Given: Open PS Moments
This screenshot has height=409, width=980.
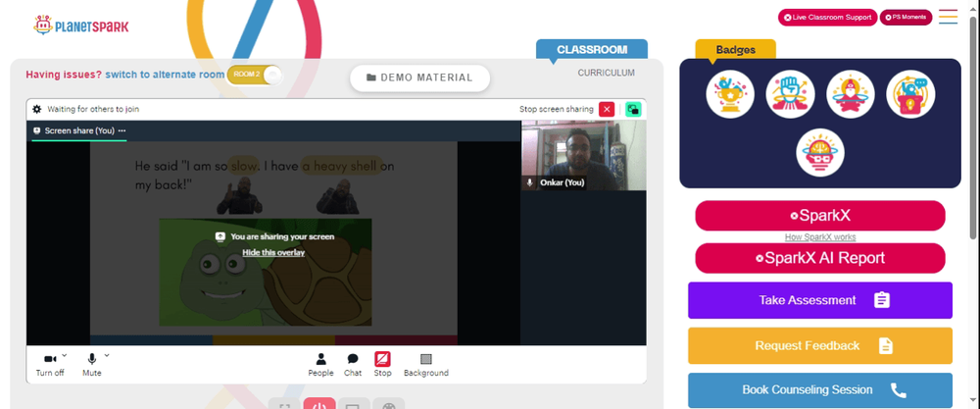Looking at the screenshot, I should [906, 18].
